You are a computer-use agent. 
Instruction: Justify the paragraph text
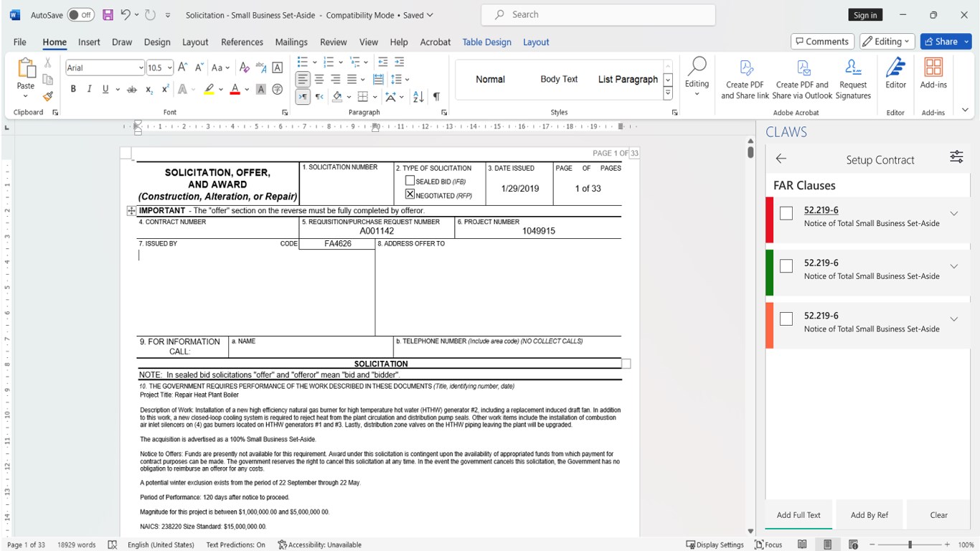coord(352,79)
